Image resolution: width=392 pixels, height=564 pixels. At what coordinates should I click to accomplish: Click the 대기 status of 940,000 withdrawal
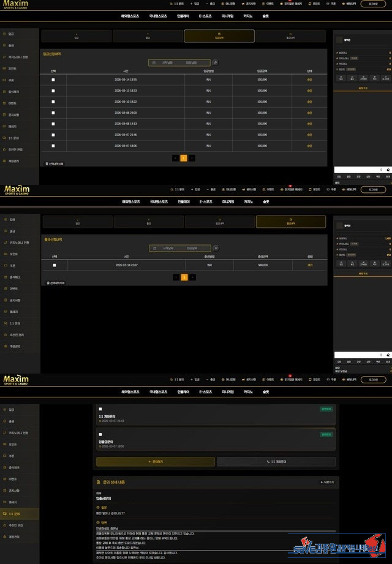point(311,265)
